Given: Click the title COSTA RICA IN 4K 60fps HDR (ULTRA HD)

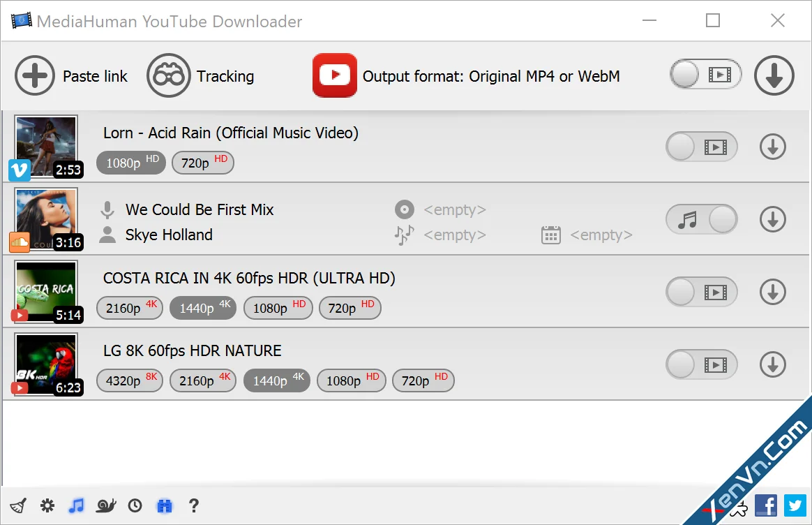Looking at the screenshot, I should [x=249, y=279].
